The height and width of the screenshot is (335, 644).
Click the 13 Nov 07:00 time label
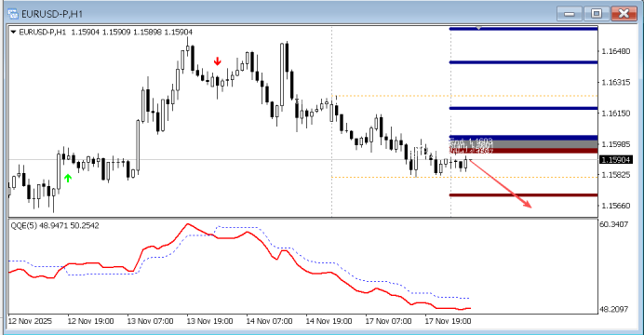[151, 321]
